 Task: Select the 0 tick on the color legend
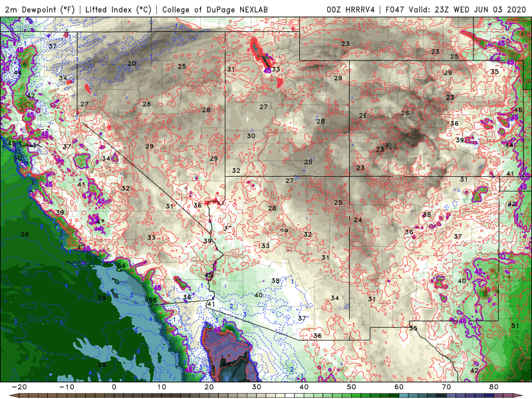[x=114, y=387]
